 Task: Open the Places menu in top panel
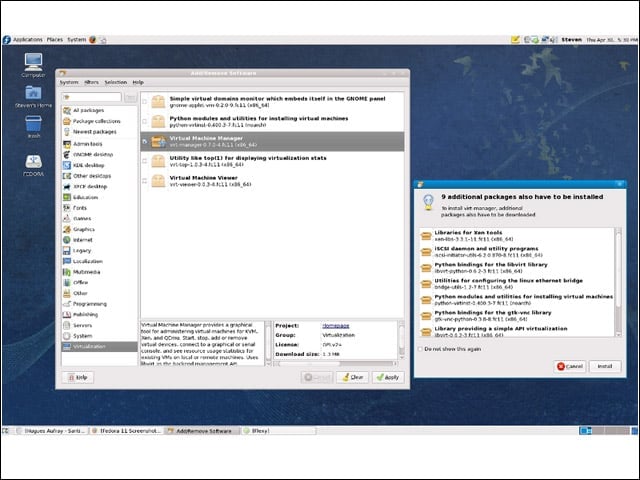point(55,40)
